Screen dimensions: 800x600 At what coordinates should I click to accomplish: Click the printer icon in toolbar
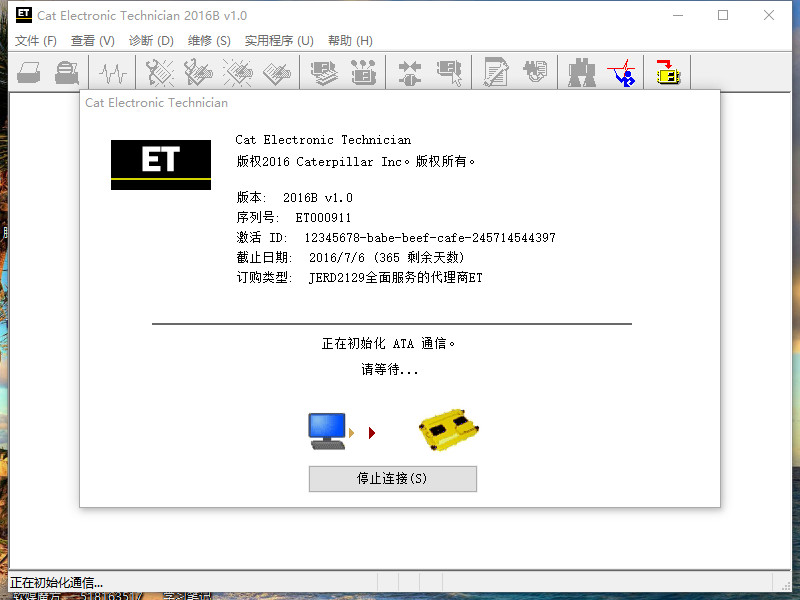29,72
